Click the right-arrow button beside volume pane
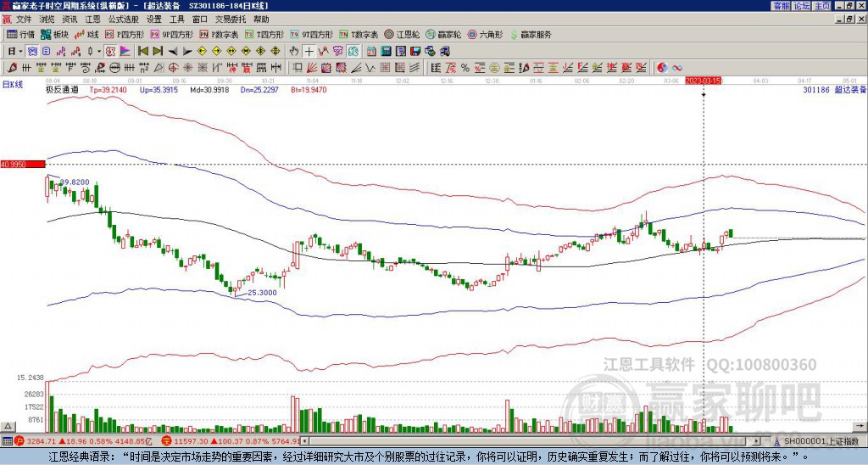The width and height of the screenshot is (868, 465). click(860, 426)
